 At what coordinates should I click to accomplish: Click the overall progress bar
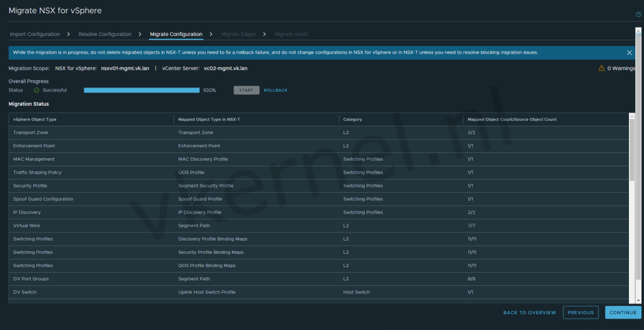click(142, 90)
